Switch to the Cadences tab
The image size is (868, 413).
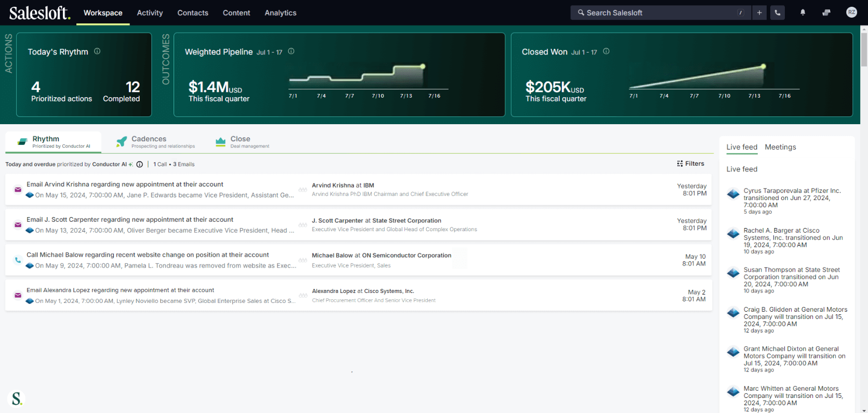155,142
